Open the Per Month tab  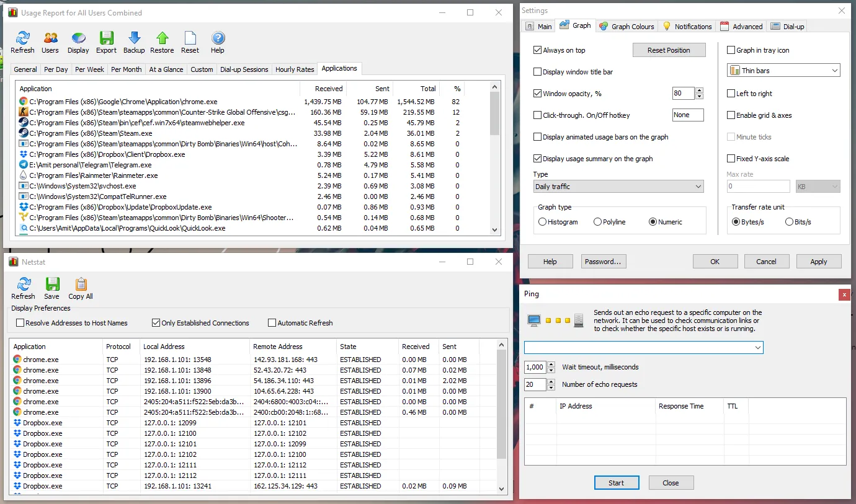(127, 69)
